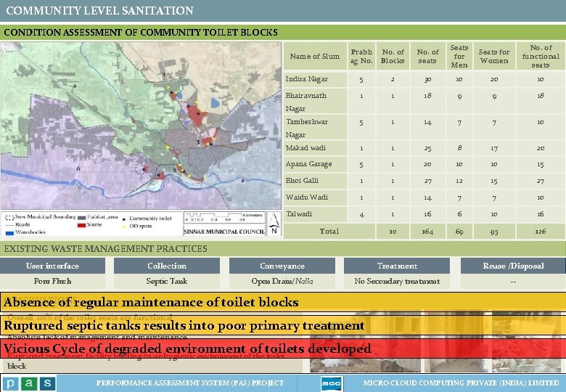This screenshot has height=392, width=566.
Task: Click the New Municipal Boundary legend symbol
Action: click(x=9, y=218)
